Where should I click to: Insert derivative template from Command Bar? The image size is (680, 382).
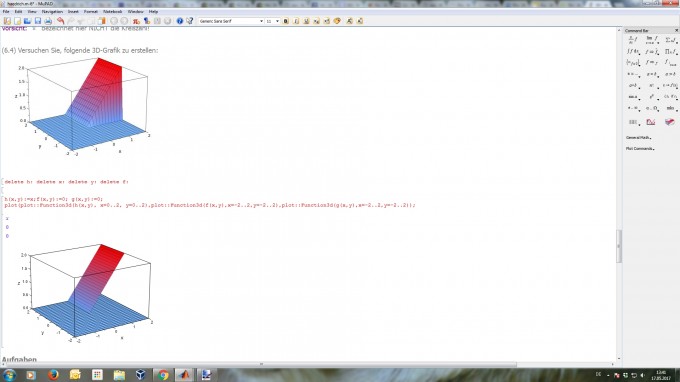(633, 40)
